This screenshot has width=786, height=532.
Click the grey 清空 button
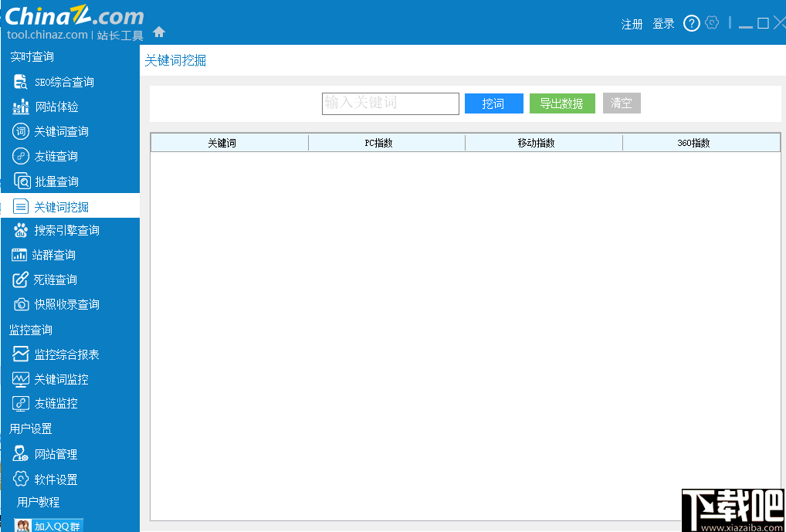622,103
